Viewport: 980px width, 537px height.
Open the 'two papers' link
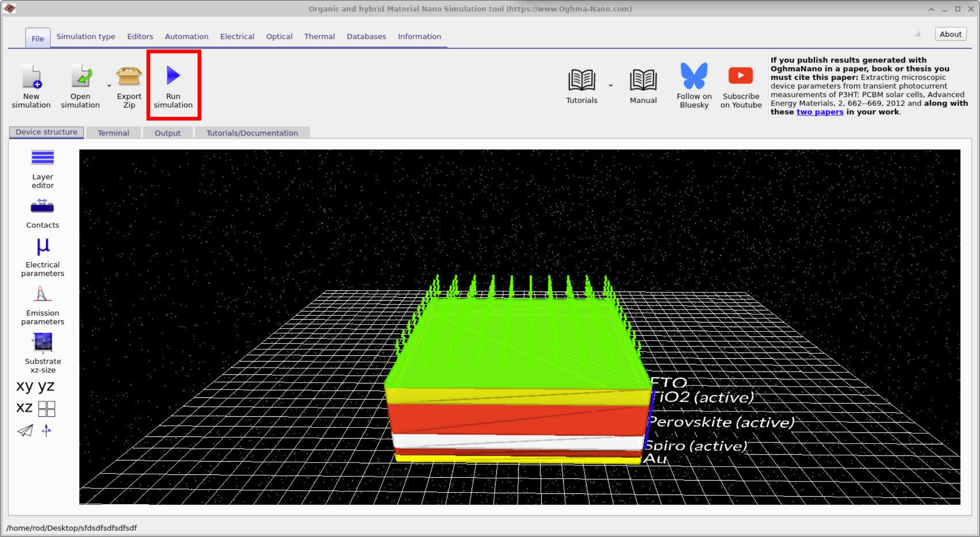pos(819,112)
